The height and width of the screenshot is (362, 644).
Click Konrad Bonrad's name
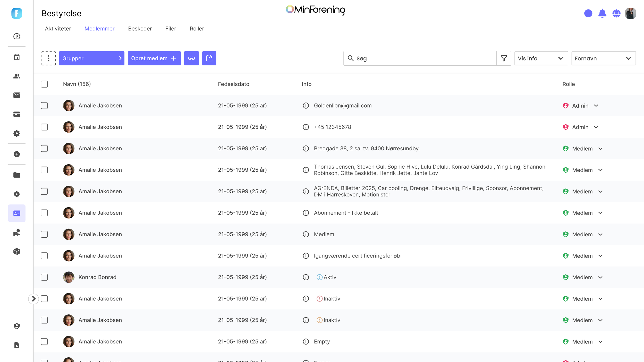point(97,277)
